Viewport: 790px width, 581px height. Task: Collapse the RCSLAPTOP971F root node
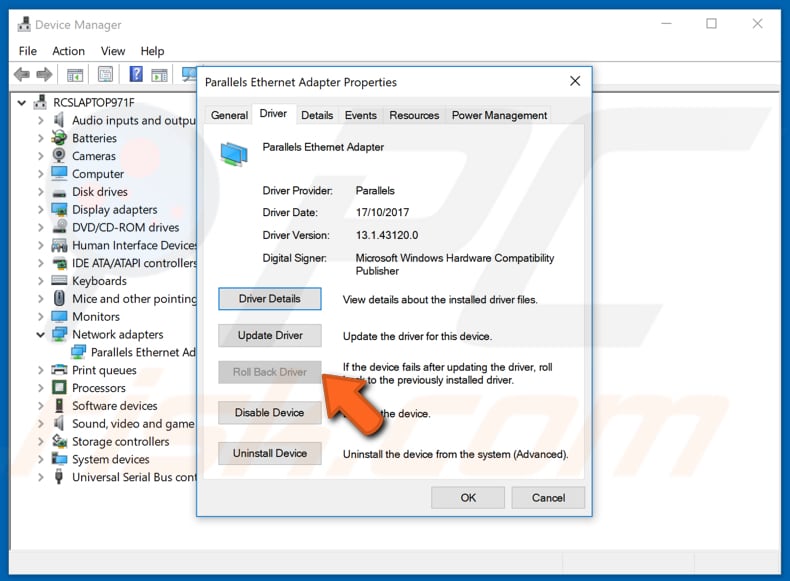22,103
